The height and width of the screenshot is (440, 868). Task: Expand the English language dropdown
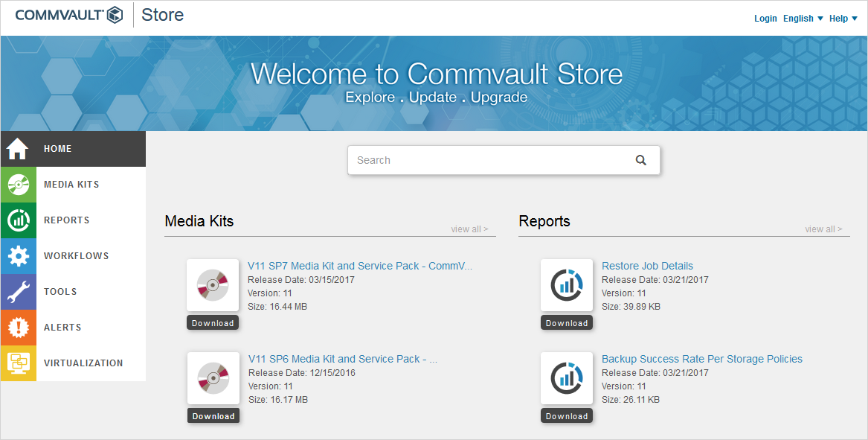(803, 19)
